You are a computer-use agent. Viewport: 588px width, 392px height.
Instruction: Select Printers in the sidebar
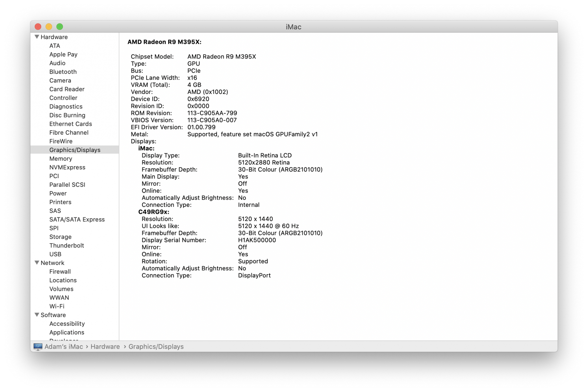coord(60,202)
